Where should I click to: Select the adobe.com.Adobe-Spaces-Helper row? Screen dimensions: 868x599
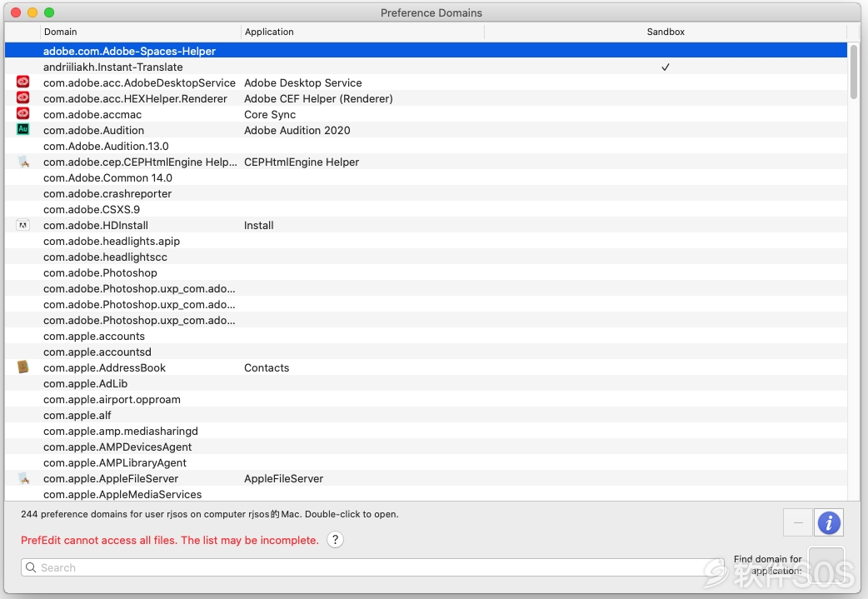click(426, 50)
